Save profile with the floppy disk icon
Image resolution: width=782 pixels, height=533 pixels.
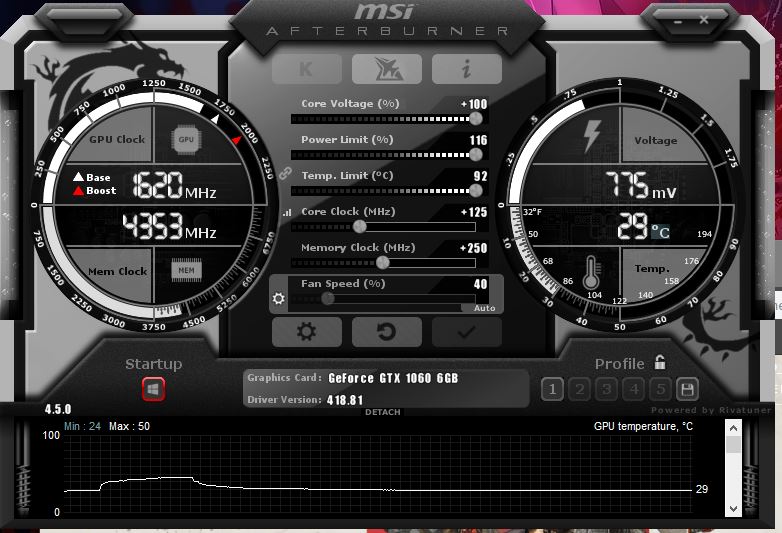point(687,389)
